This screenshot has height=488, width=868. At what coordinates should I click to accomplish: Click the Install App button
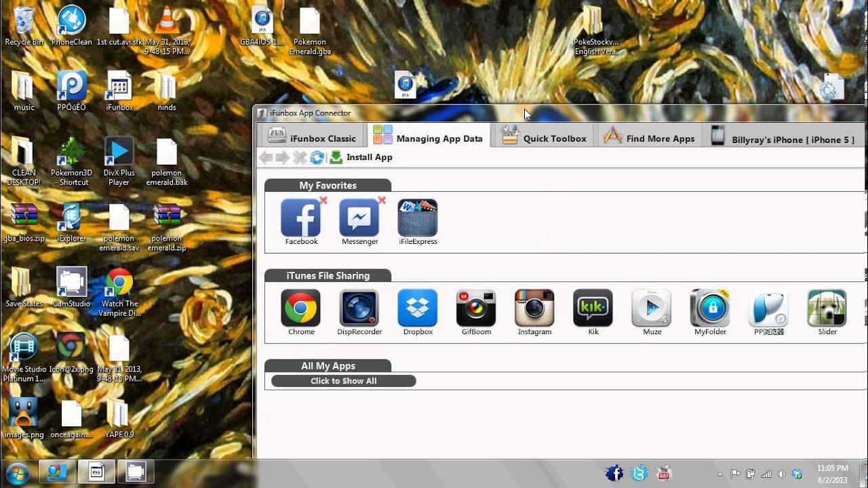pyautogui.click(x=361, y=157)
